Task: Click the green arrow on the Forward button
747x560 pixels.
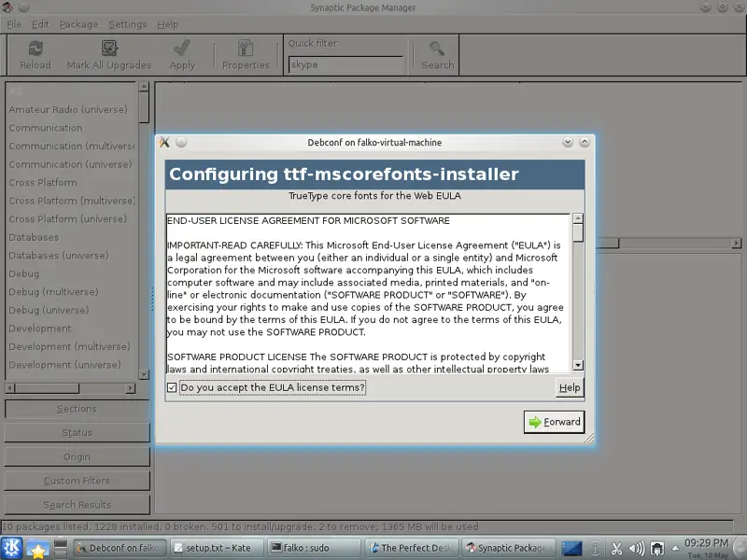Action: click(x=535, y=422)
